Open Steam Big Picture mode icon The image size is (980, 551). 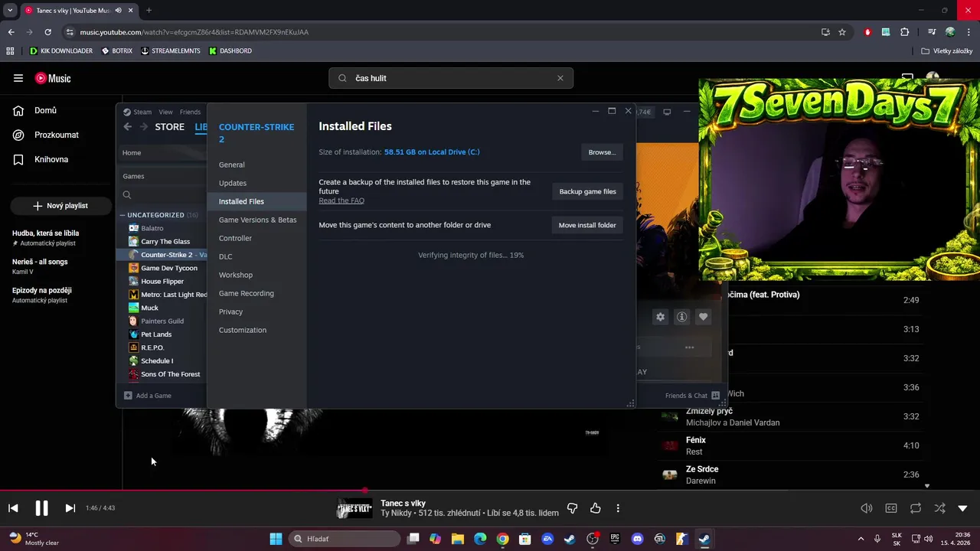point(667,112)
